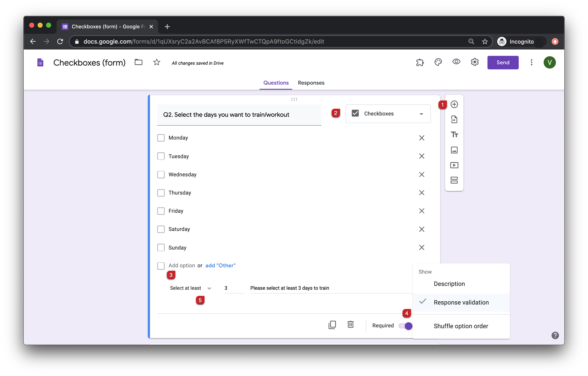
Task: Select the minimum count input field
Action: [232, 288]
